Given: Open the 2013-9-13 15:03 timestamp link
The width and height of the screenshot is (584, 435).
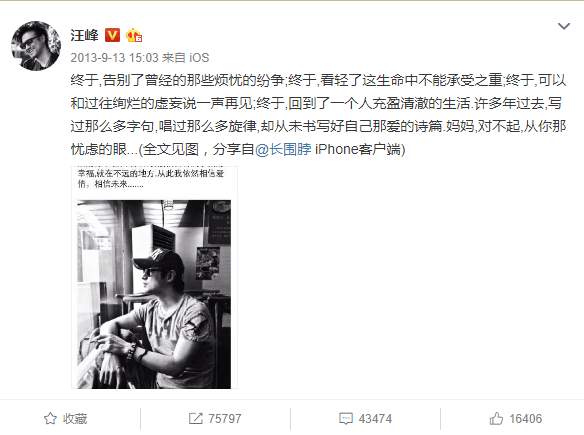Looking at the screenshot, I should tap(114, 57).
